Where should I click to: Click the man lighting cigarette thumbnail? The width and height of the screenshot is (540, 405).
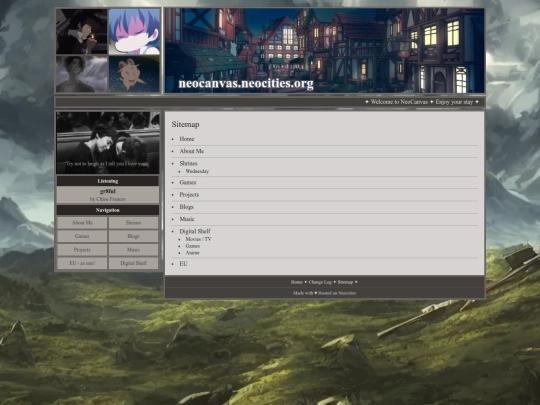tap(82, 31)
